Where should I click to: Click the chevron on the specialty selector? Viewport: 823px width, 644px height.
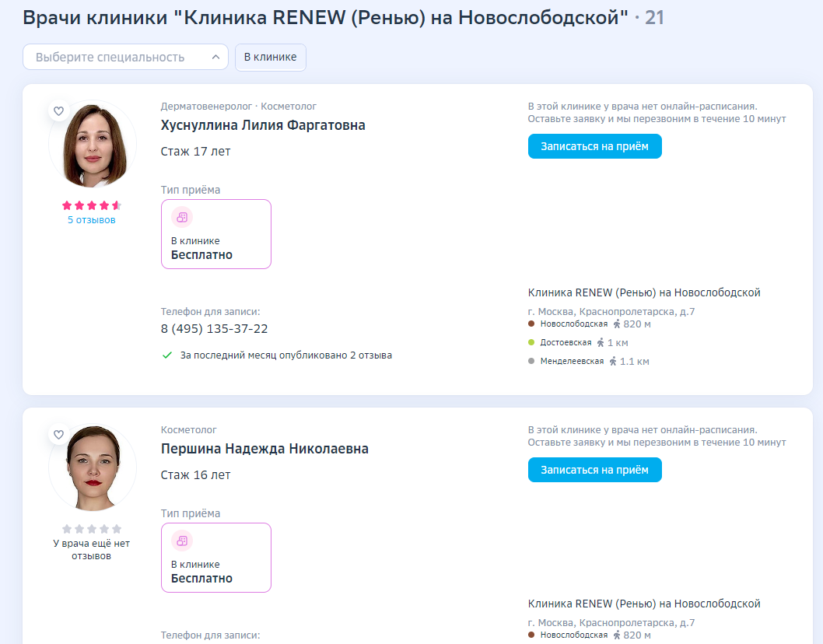coord(215,57)
